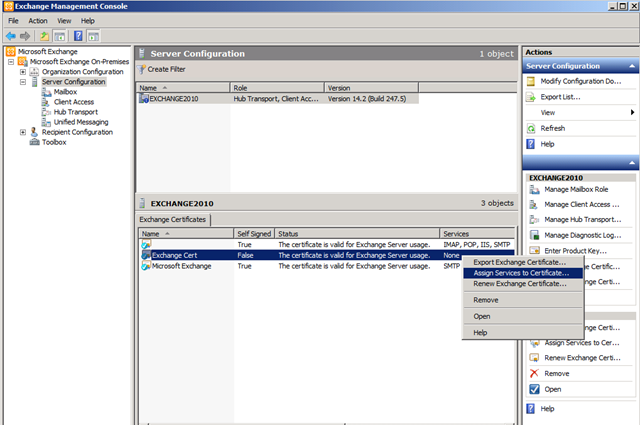Image resolution: width=640 pixels, height=425 pixels.
Task: Open the Help menu in menu bar
Action: tap(88, 21)
